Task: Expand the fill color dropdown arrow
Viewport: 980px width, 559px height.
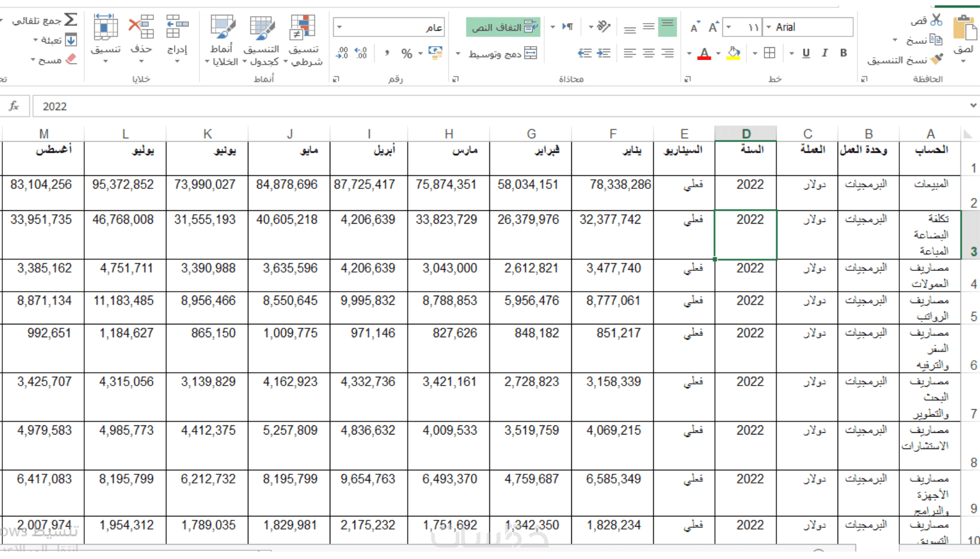Action: coord(718,54)
